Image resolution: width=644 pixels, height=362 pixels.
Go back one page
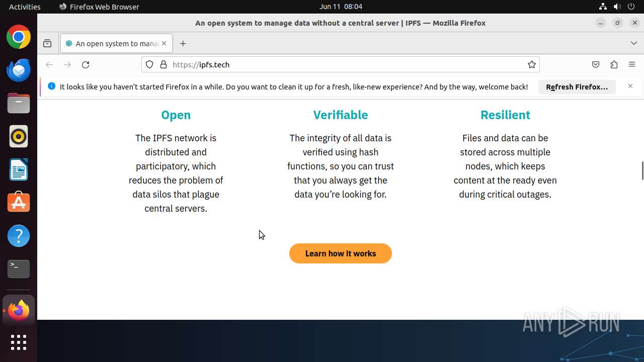point(49,65)
